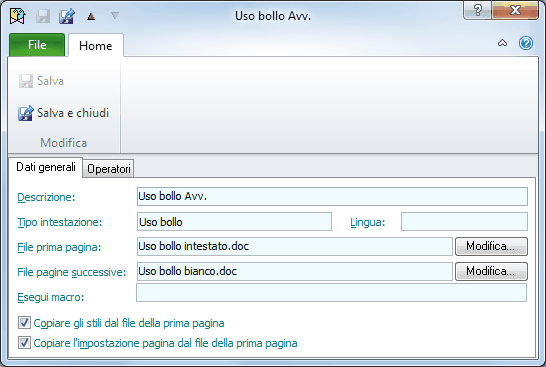Click the Lingua field
The image size is (546, 367).
point(464,222)
